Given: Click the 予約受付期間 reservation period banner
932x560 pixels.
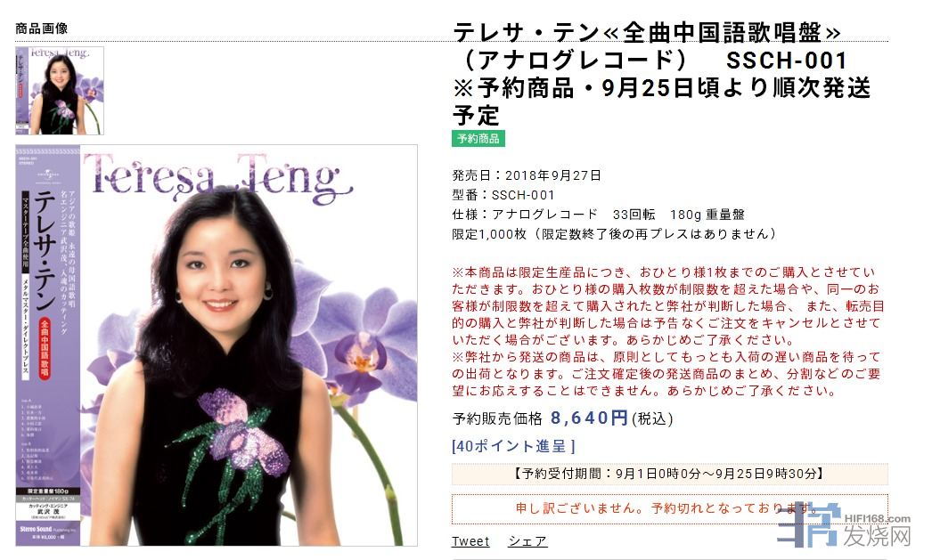Looking at the screenshot, I should [670, 474].
